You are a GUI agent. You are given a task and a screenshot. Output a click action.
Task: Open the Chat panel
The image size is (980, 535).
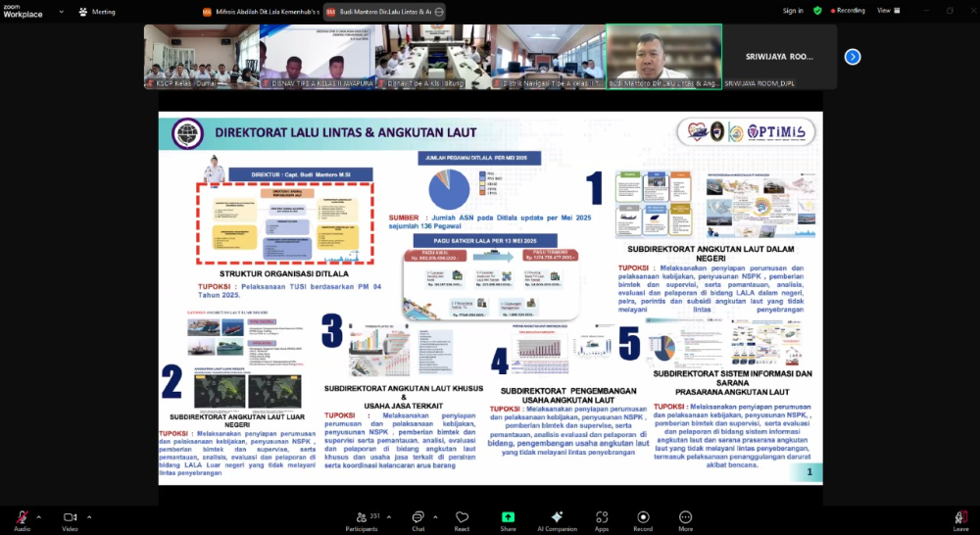point(418,520)
